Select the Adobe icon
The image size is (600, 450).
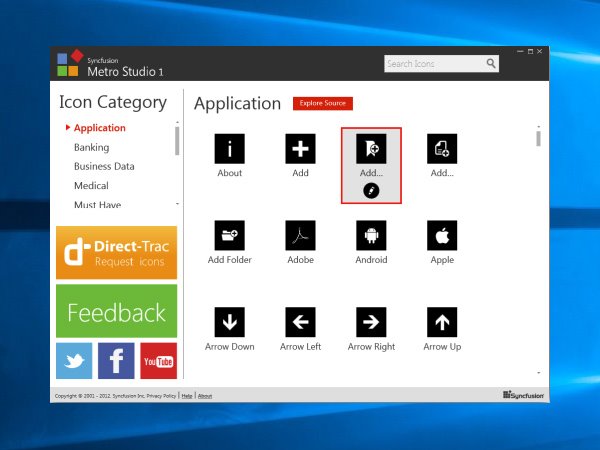[x=300, y=235]
